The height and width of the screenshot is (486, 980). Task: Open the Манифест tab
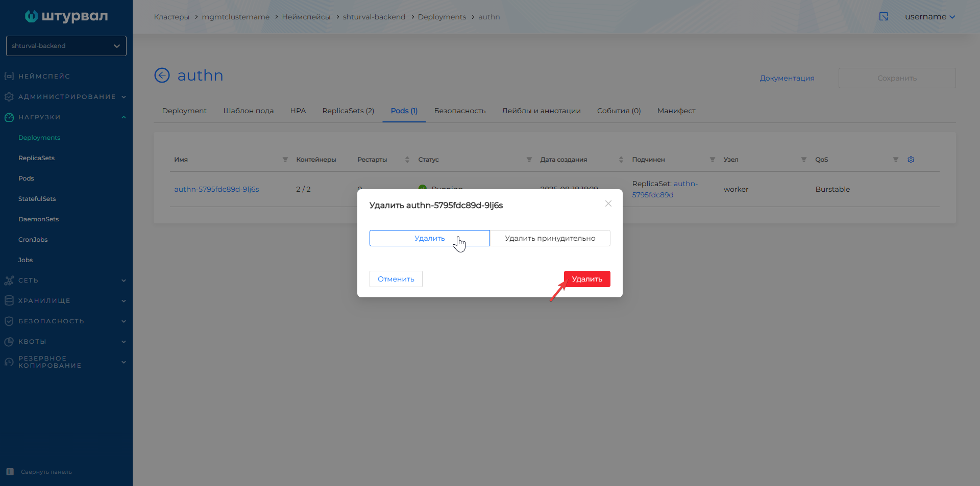676,111
